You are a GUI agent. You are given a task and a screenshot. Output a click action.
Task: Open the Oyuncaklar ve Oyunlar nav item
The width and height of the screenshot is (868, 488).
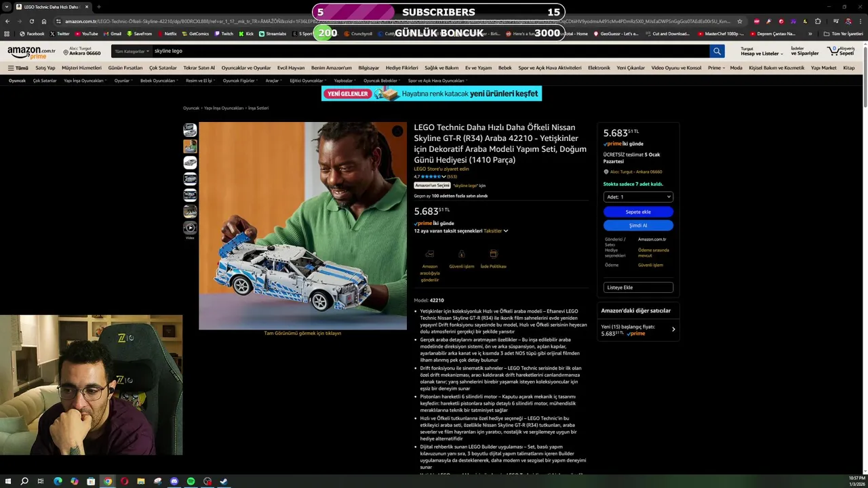pyautogui.click(x=246, y=68)
